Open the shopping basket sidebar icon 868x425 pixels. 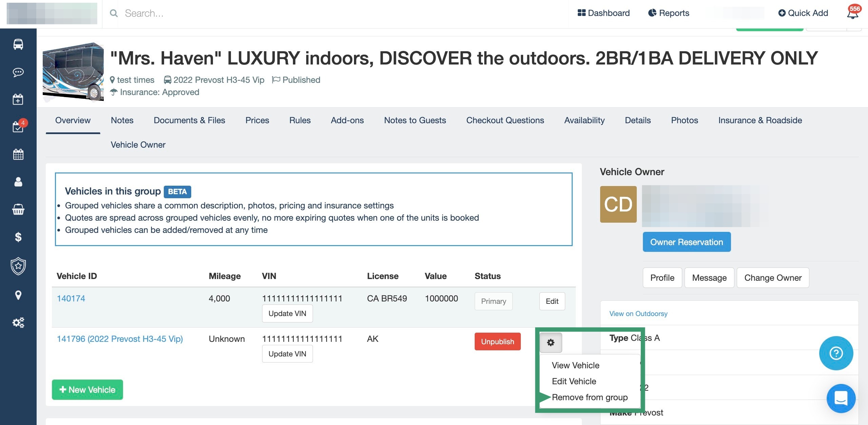(18, 209)
